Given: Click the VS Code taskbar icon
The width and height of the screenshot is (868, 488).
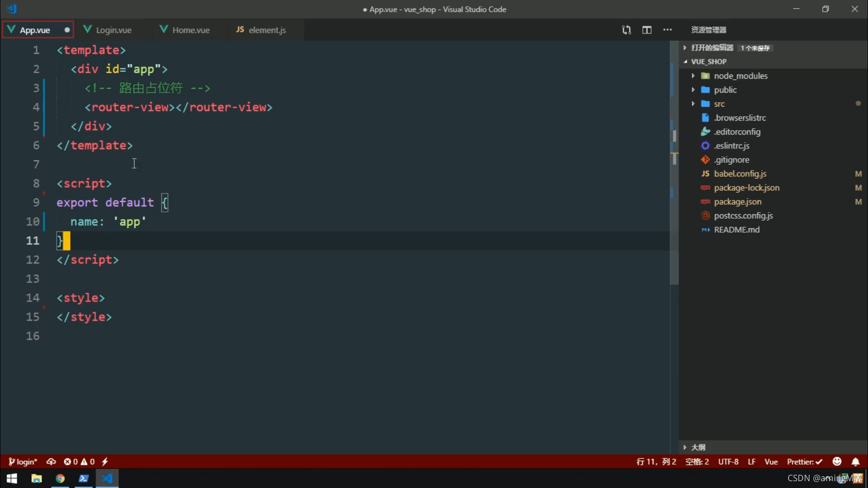Looking at the screenshot, I should pyautogui.click(x=107, y=479).
